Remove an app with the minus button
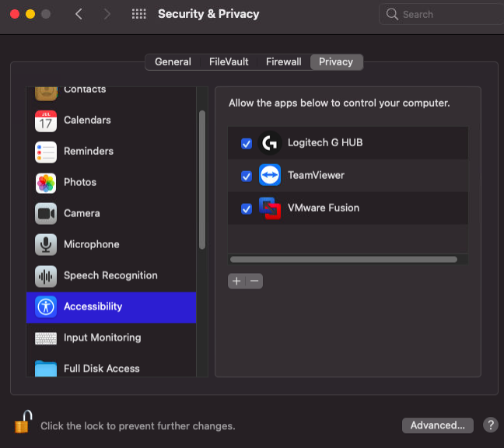 click(254, 282)
